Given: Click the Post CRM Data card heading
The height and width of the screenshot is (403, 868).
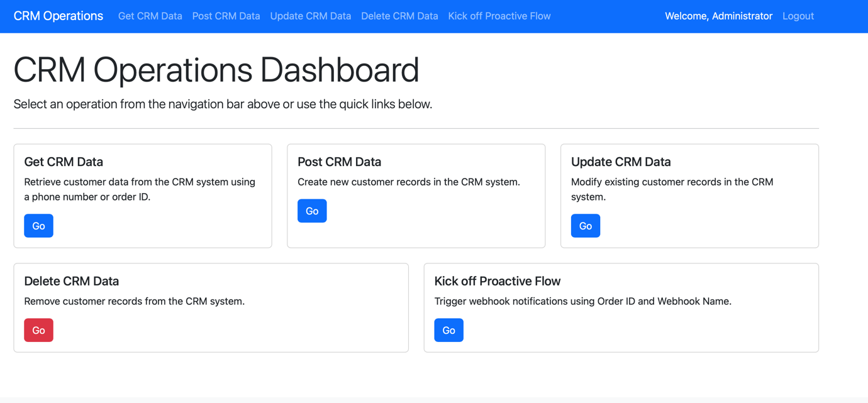Looking at the screenshot, I should tap(339, 162).
